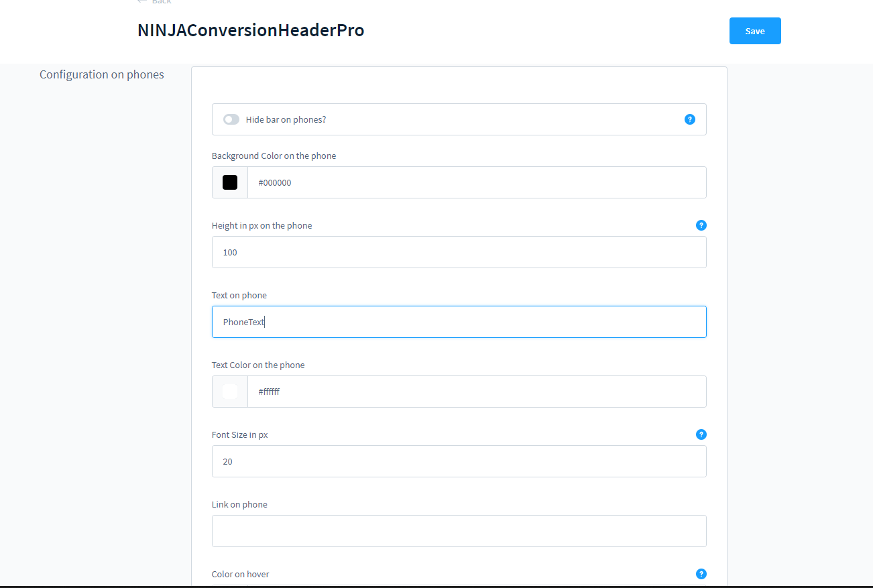Screen dimensions: 873x588
Task: Click the black Background Color swatch
Action: click(230, 182)
